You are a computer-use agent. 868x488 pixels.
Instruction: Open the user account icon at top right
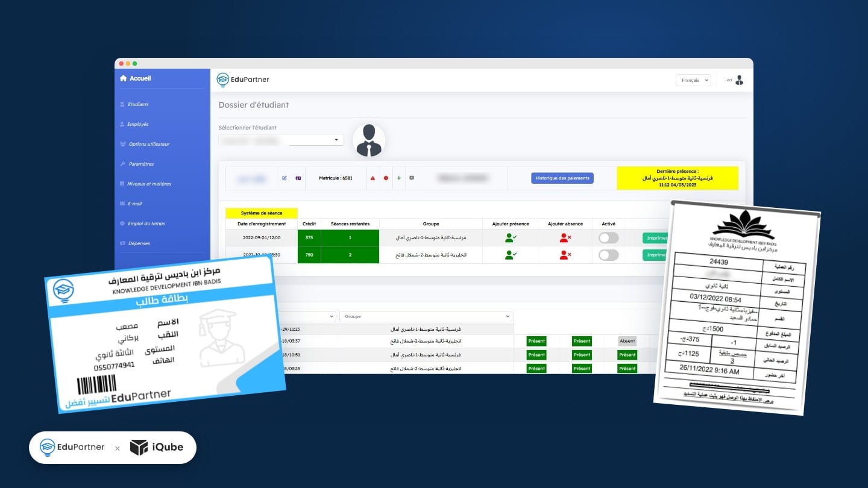click(x=740, y=80)
